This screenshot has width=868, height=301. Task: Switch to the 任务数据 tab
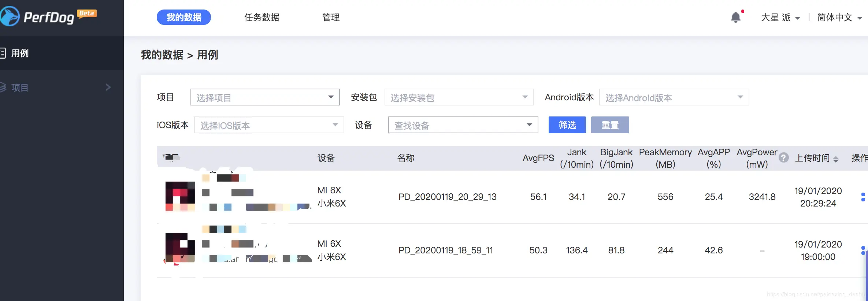261,17
